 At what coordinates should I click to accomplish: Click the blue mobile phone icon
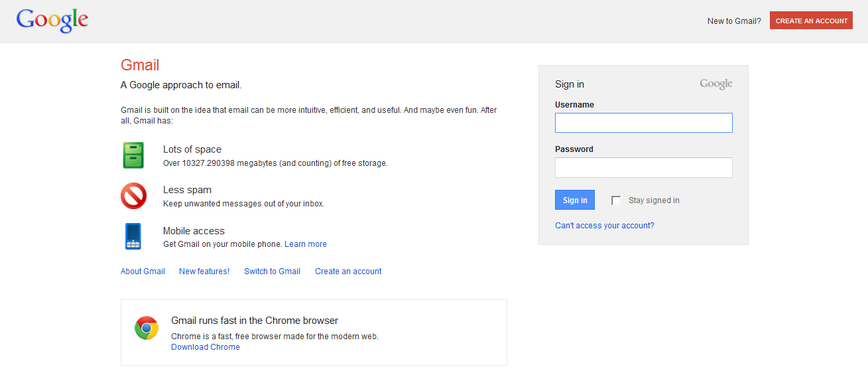133,237
